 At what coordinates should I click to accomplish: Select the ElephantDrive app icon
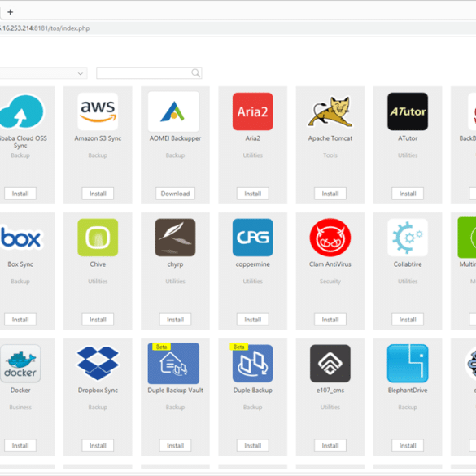(408, 364)
